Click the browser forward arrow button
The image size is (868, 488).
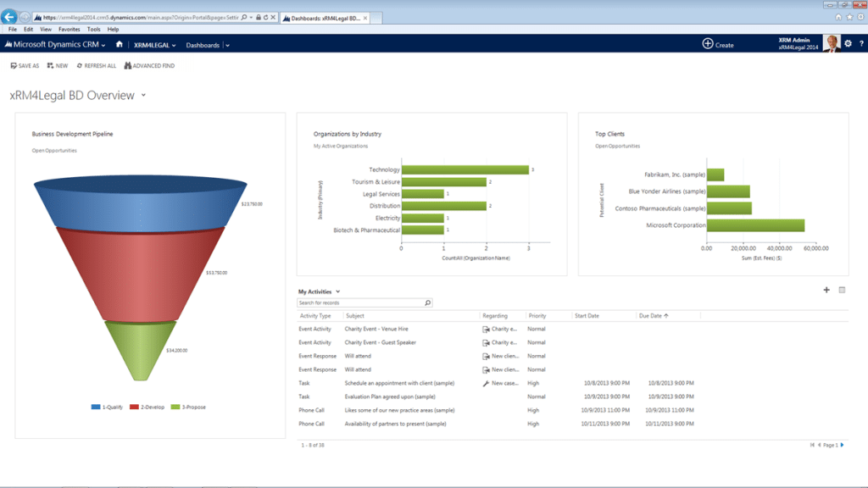point(25,17)
